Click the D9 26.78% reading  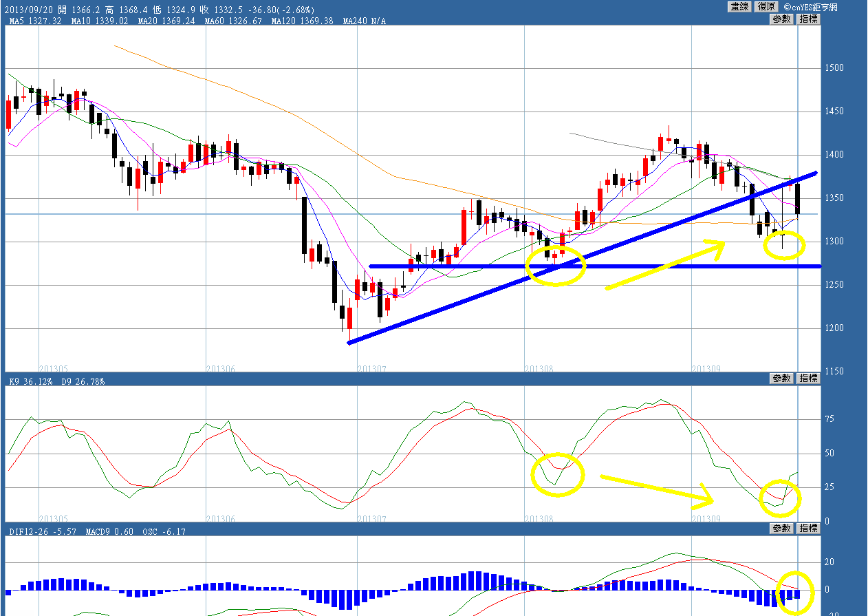coord(83,381)
